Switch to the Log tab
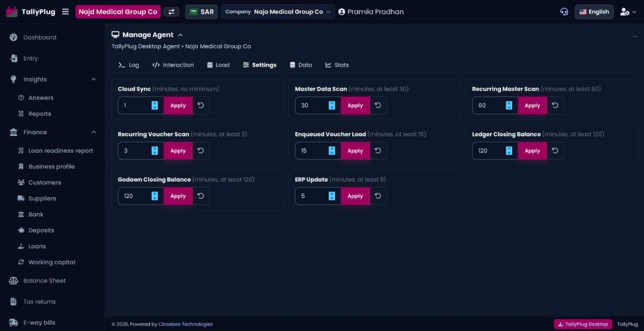Viewport: 644px width, 331px height. tap(128, 65)
